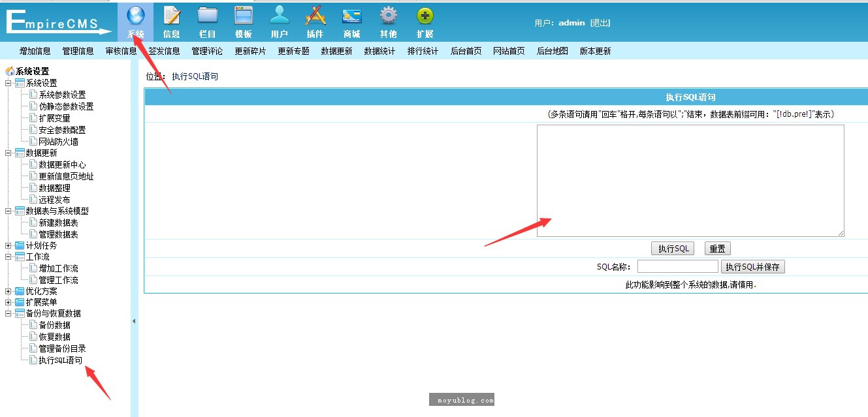The height and width of the screenshot is (417, 868).
Task: Expand the 计划任务 tree node
Action: pyautogui.click(x=8, y=246)
